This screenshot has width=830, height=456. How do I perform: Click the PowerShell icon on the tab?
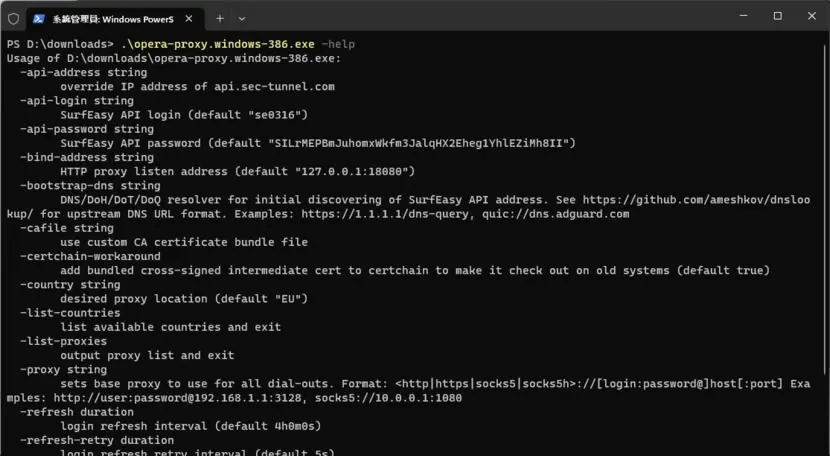point(39,19)
